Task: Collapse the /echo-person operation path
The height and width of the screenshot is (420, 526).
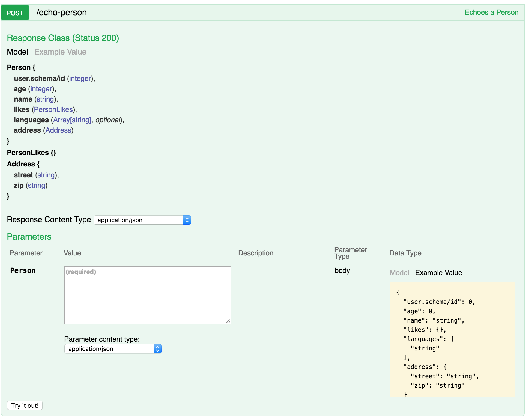Action: (x=62, y=13)
